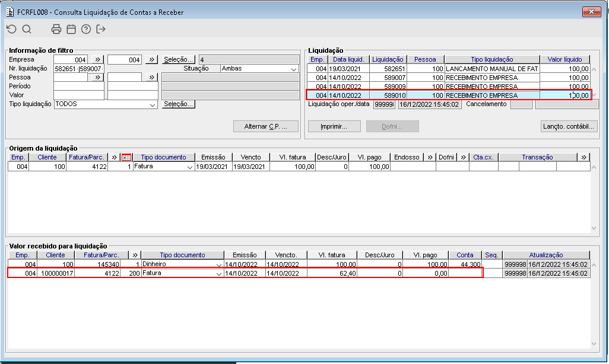Click Origem grid scrollbar up arrow
This screenshot has height=364, width=609.
pyautogui.click(x=594, y=167)
